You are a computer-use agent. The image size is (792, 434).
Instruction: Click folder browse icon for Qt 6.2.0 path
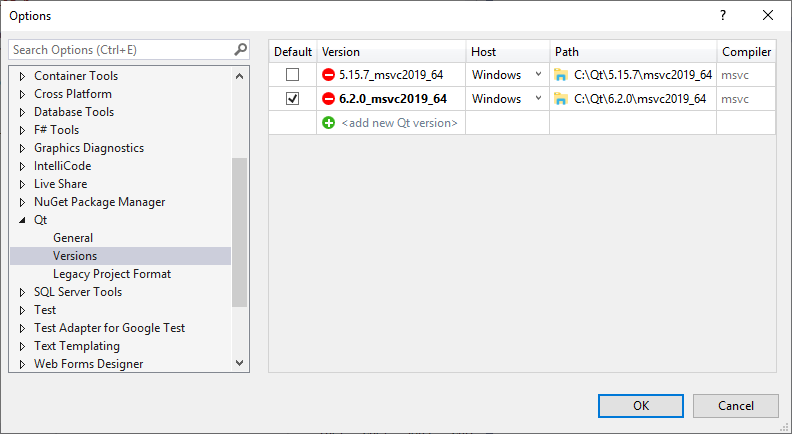[561, 99]
